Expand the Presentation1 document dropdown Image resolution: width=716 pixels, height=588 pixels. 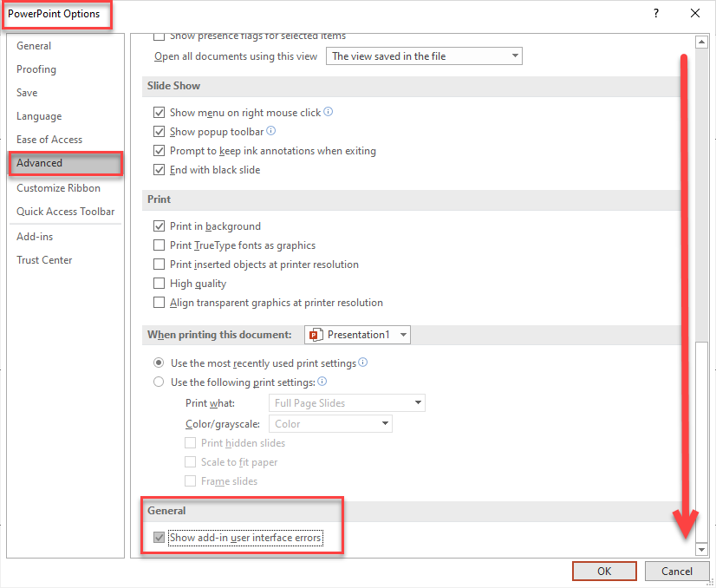(x=357, y=335)
